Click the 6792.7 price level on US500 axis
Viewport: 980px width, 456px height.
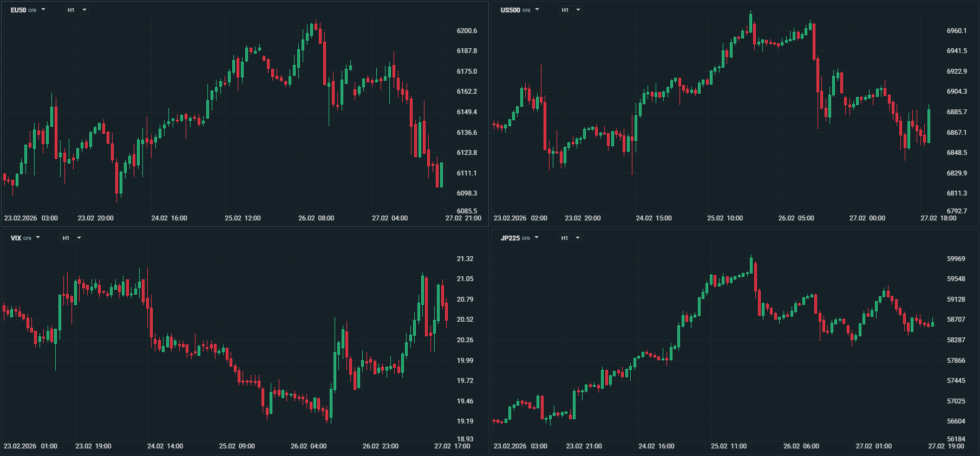(957, 211)
